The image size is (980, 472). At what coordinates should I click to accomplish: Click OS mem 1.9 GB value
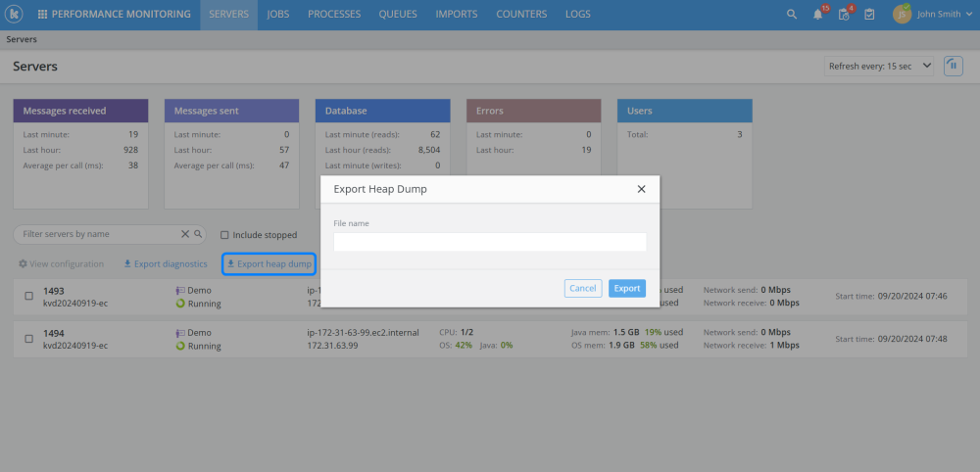[x=623, y=346]
